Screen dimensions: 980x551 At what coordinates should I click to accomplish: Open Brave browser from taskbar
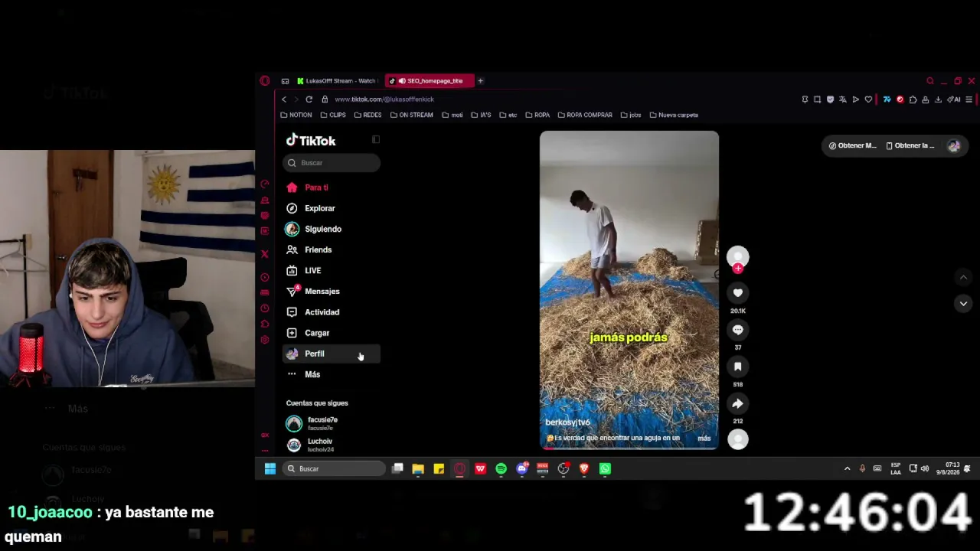tap(584, 468)
